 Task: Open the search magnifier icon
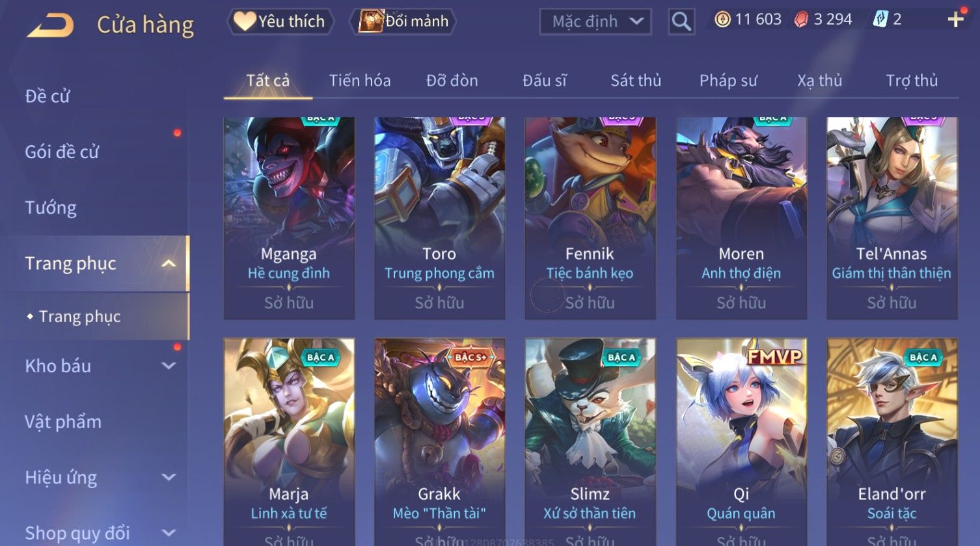point(681,21)
